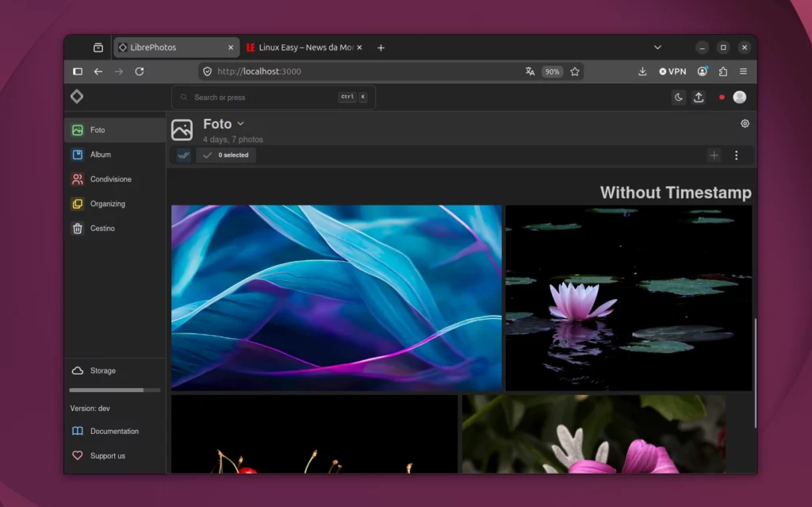
Task: Open the browser account icon
Action: pyautogui.click(x=703, y=71)
